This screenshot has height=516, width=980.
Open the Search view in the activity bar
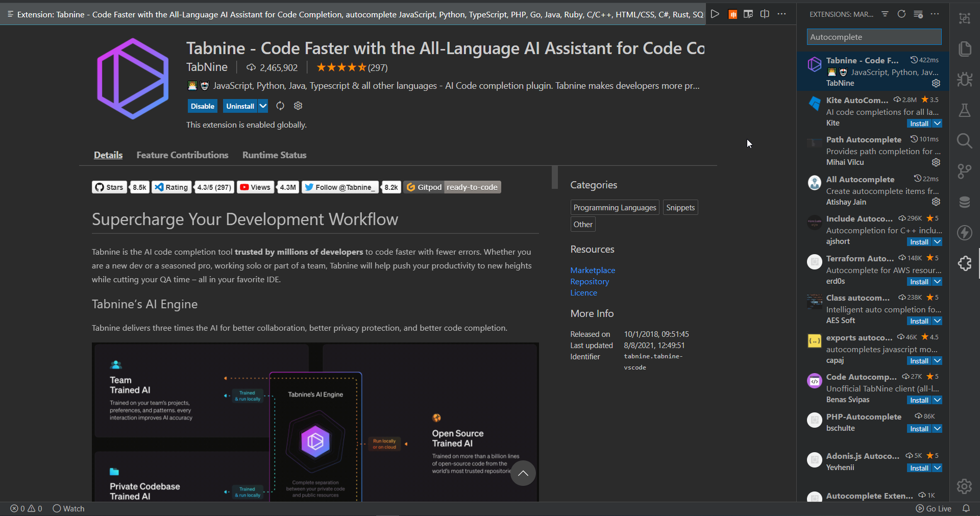tap(965, 140)
